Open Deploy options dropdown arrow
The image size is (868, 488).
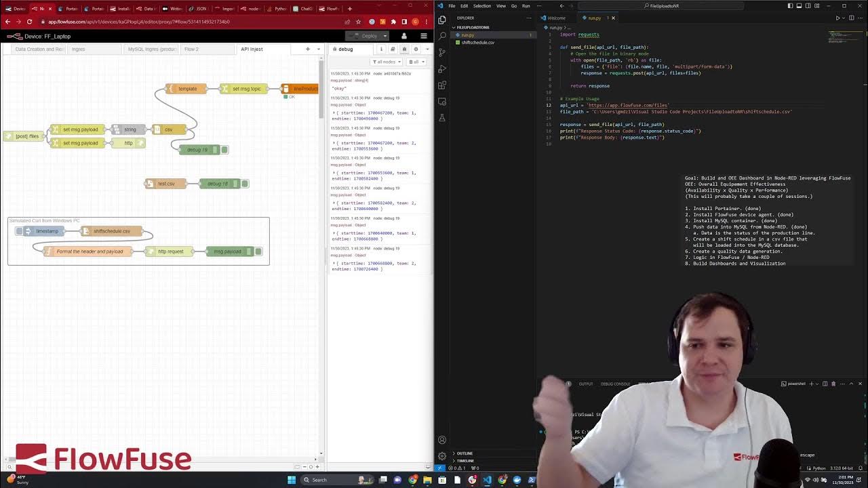[x=384, y=36]
